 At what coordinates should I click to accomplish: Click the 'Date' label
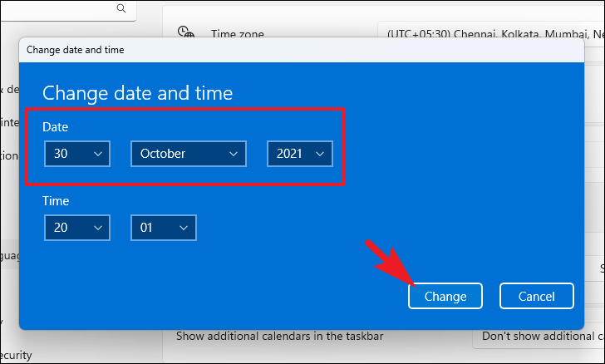55,127
